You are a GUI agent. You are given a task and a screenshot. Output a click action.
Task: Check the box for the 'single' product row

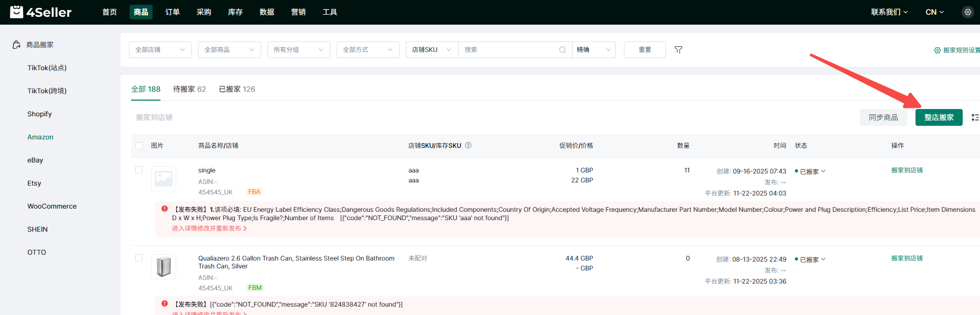[139, 170]
